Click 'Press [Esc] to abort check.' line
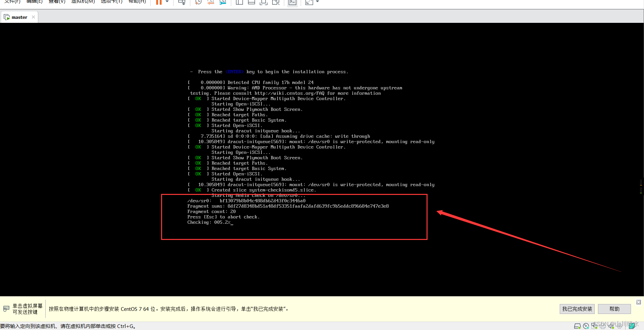 224,217
